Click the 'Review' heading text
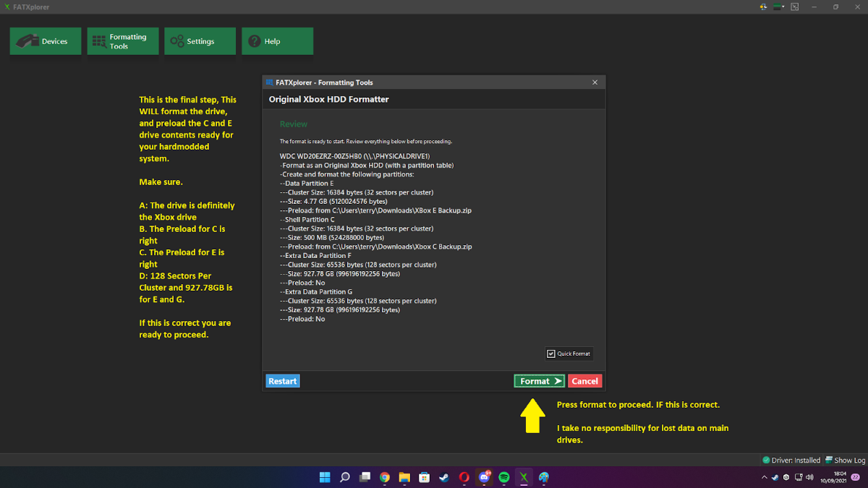Image resolution: width=868 pixels, height=488 pixels. 294,124
